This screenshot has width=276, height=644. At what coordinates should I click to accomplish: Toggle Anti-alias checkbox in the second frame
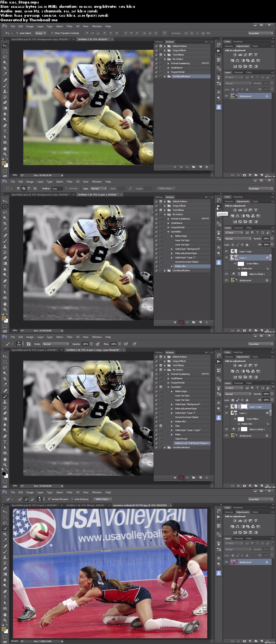coord(67,189)
